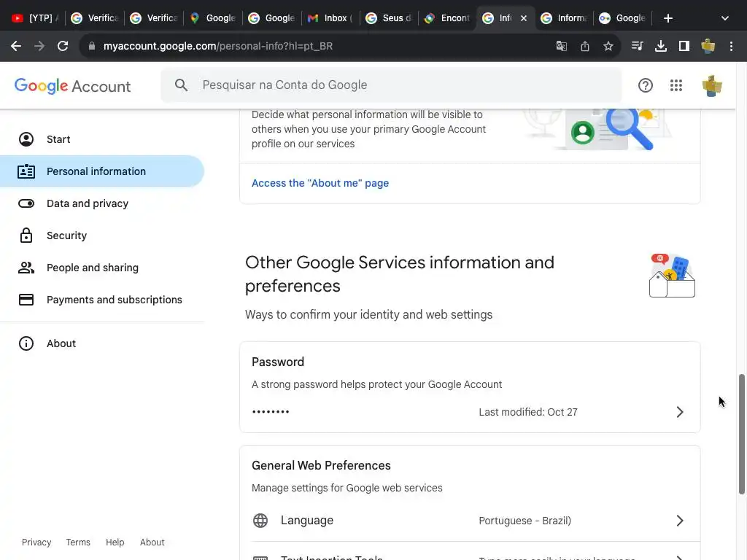The height and width of the screenshot is (560, 747).
Task: Expand Password row chevron arrow
Action: (679, 412)
